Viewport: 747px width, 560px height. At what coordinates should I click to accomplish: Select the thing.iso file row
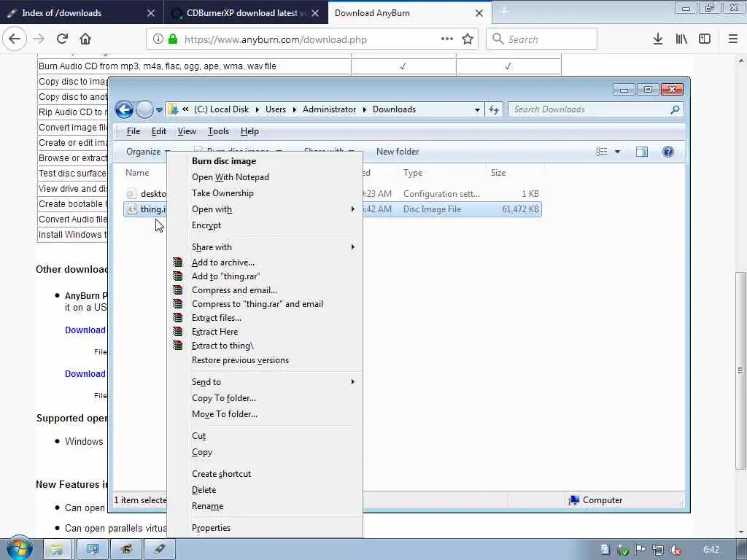[333, 209]
